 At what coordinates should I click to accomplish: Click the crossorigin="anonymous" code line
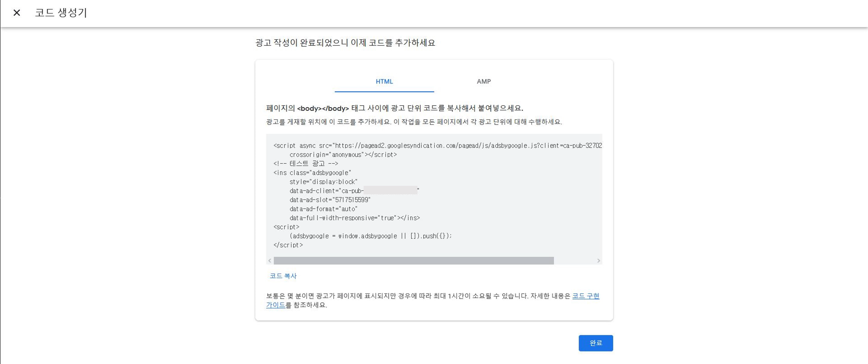pos(343,154)
